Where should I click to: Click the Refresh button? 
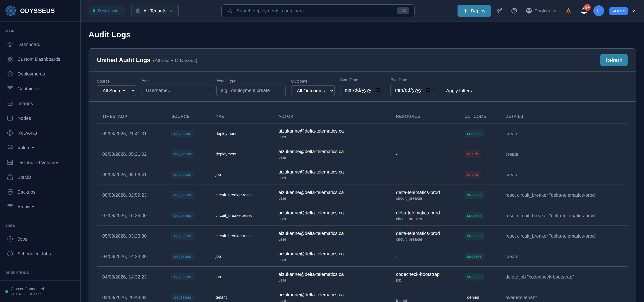[614, 60]
